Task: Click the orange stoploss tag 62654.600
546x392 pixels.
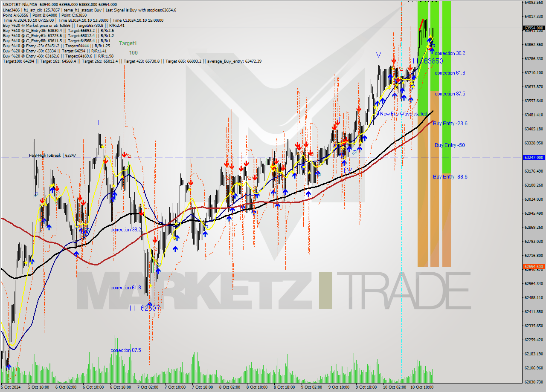Action: (x=533, y=267)
